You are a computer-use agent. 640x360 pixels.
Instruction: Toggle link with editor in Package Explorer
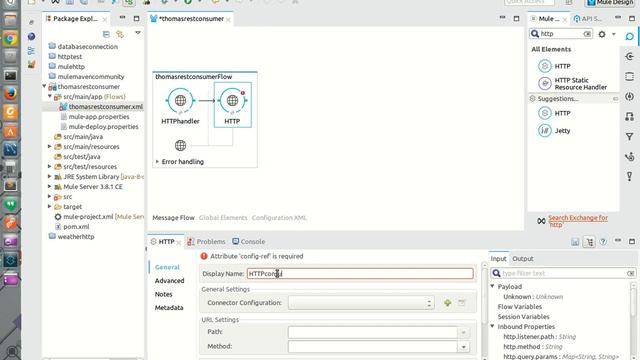(120, 34)
